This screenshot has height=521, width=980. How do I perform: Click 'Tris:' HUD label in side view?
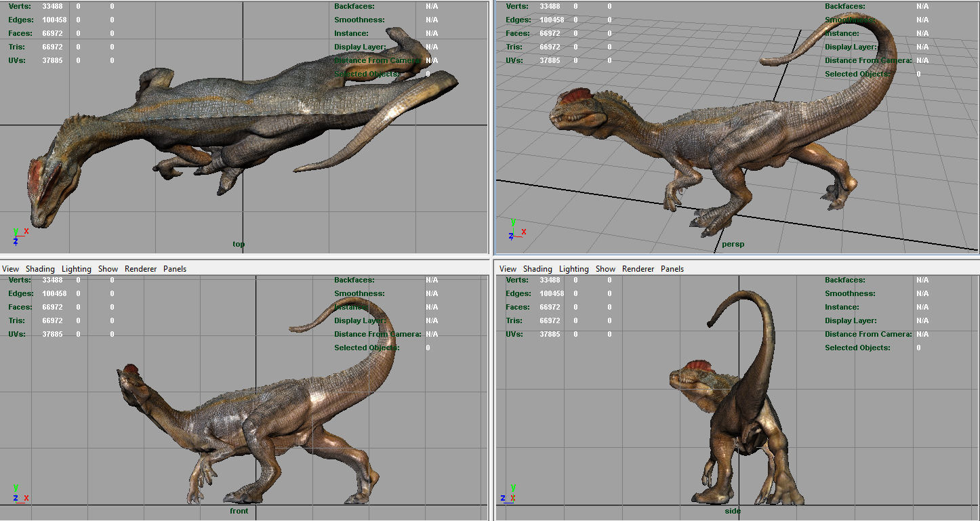pos(514,320)
